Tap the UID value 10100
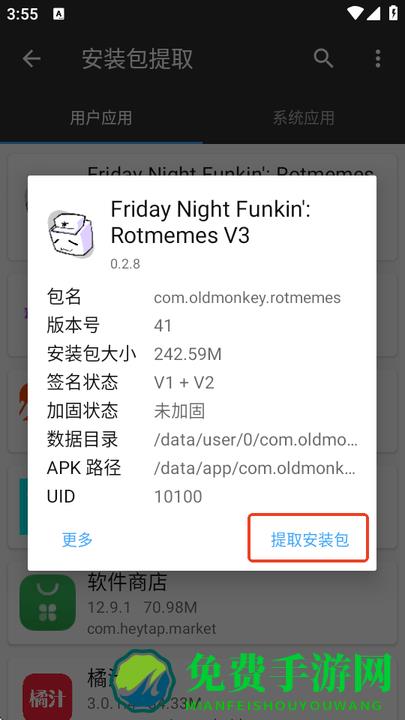The width and height of the screenshot is (405, 720). click(x=178, y=497)
